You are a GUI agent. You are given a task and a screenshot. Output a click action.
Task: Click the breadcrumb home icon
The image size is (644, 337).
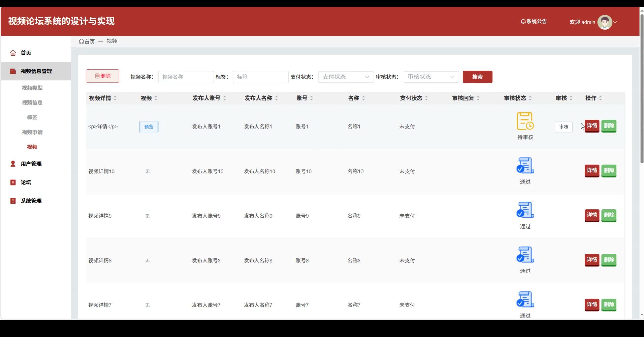pyautogui.click(x=81, y=41)
